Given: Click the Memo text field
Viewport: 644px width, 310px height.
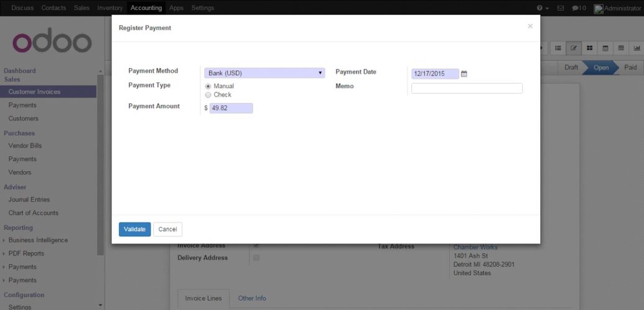Looking at the screenshot, I should 467,88.
